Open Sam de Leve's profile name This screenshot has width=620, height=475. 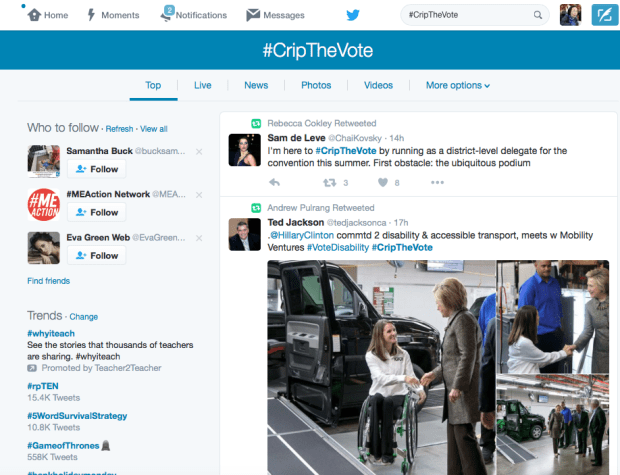tap(296, 138)
